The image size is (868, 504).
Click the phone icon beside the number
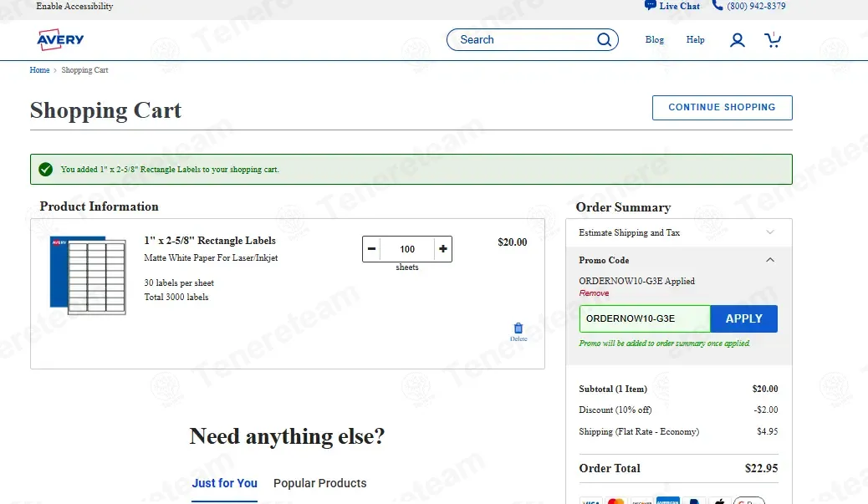pos(717,6)
